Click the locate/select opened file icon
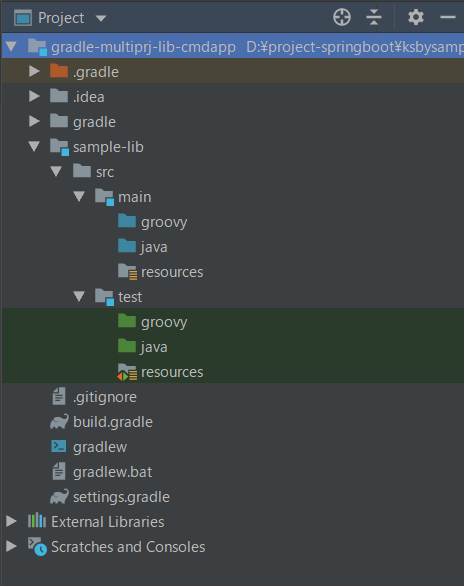 pyautogui.click(x=342, y=17)
